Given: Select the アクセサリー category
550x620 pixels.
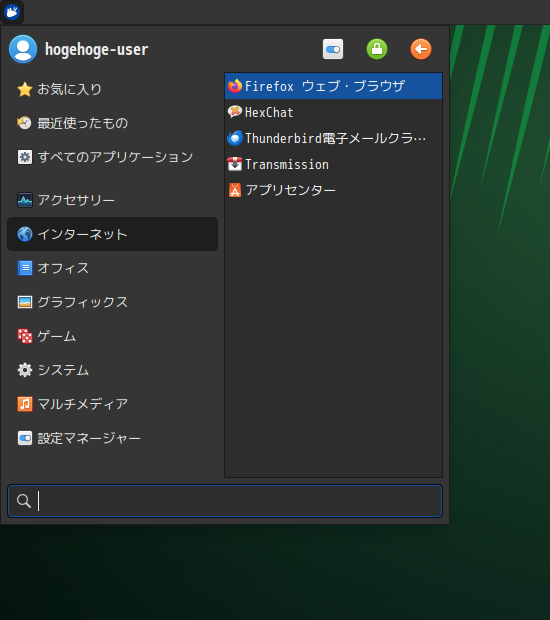Looking at the screenshot, I should pos(112,200).
